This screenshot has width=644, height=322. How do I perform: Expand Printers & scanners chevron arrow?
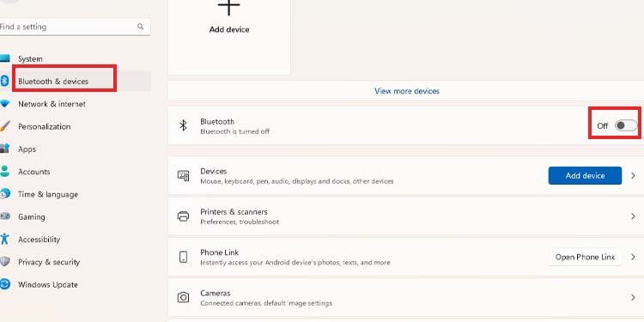pyautogui.click(x=633, y=216)
